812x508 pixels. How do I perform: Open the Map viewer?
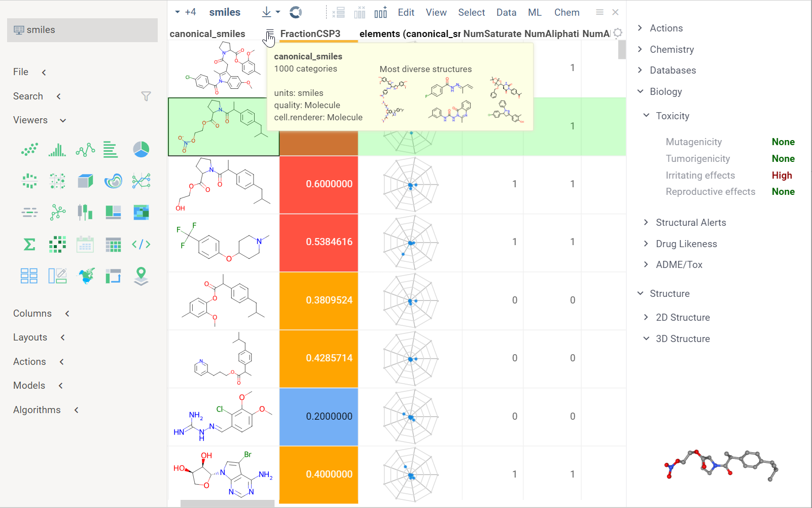pyautogui.click(x=85, y=276)
